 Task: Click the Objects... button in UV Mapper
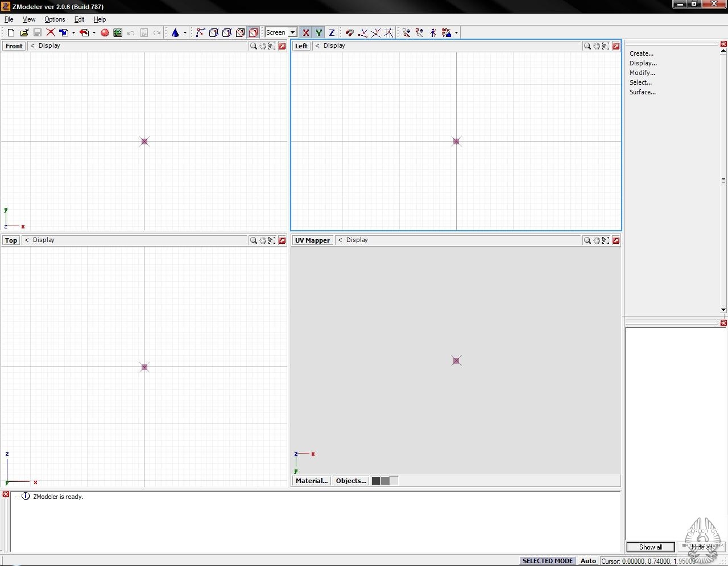[351, 481]
